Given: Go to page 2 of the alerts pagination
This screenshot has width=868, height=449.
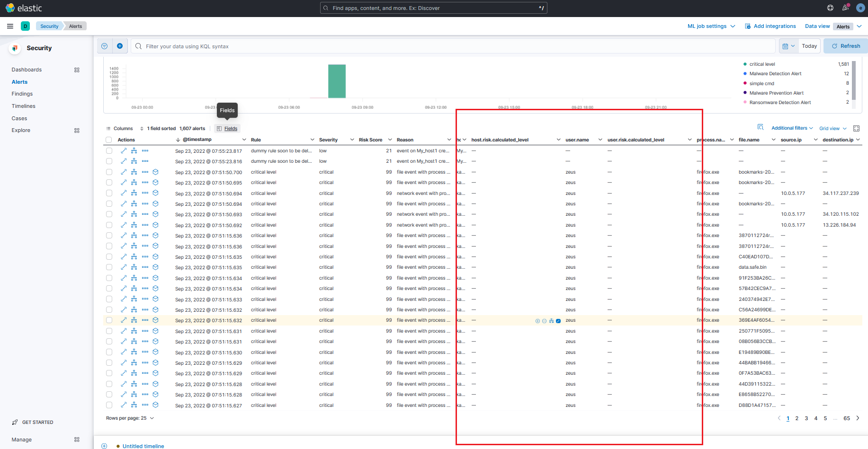Looking at the screenshot, I should [797, 418].
